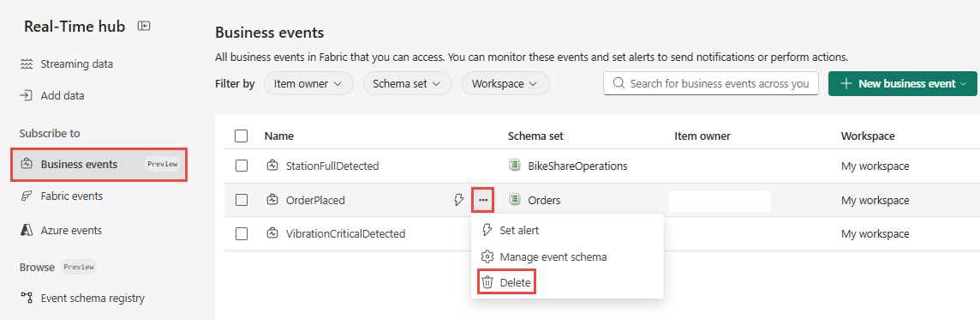Click the Streaming data wave icon
Screen dimensions: 980x320
(x=27, y=63)
